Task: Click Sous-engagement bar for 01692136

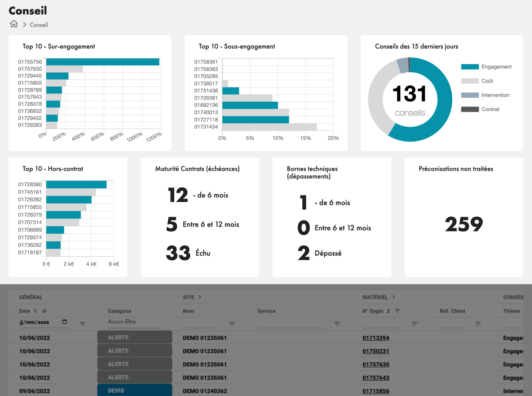Action: 250,105
